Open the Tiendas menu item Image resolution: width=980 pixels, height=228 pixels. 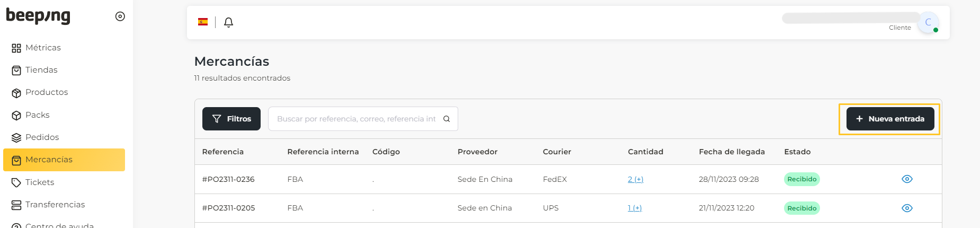pos(41,70)
